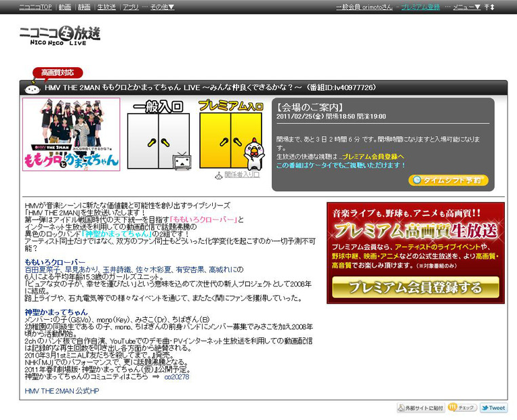Click the person icon beside 関係者入り口
The height and width of the screenshot is (420, 517).
click(219, 175)
